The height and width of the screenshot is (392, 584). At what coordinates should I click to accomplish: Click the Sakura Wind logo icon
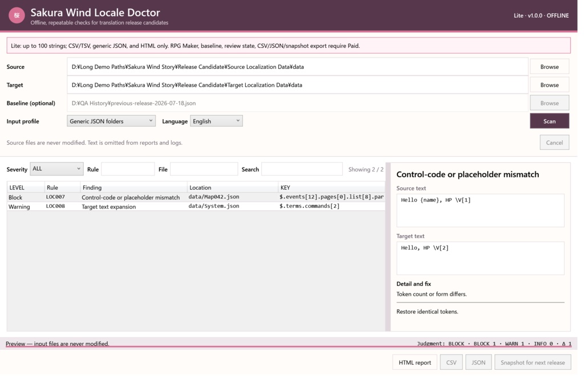(17, 15)
